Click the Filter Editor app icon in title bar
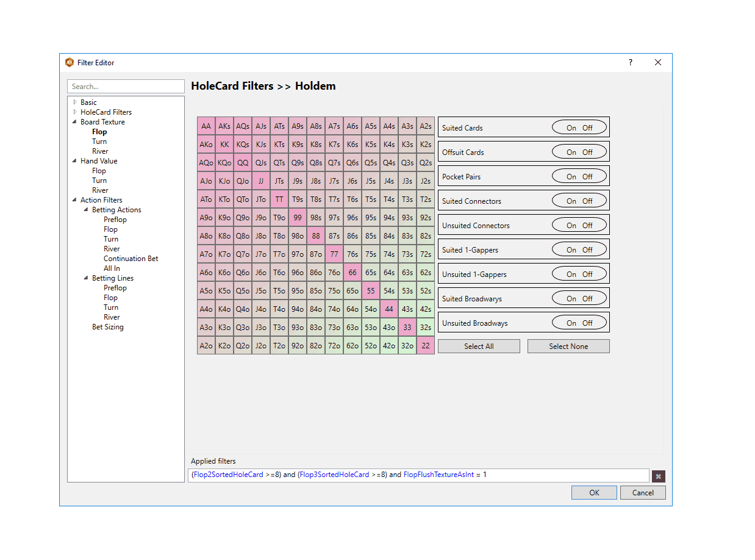The width and height of the screenshot is (755, 560). point(70,62)
